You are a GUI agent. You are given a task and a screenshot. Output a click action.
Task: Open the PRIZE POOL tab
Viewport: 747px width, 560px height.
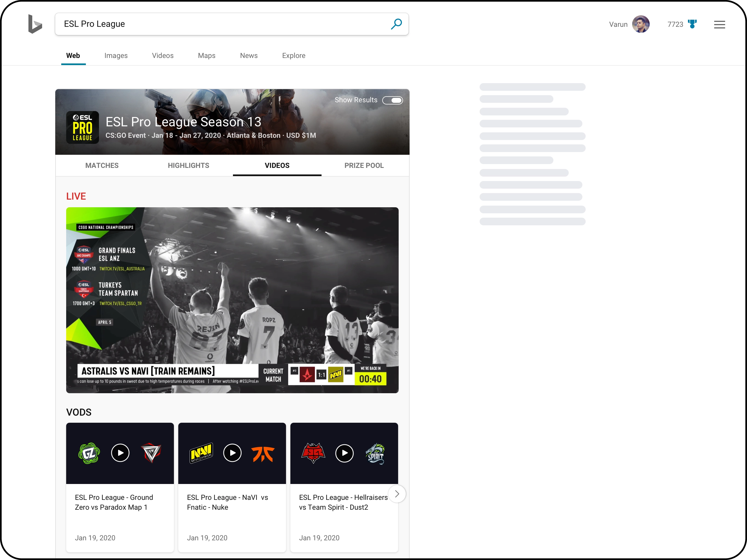click(x=364, y=165)
